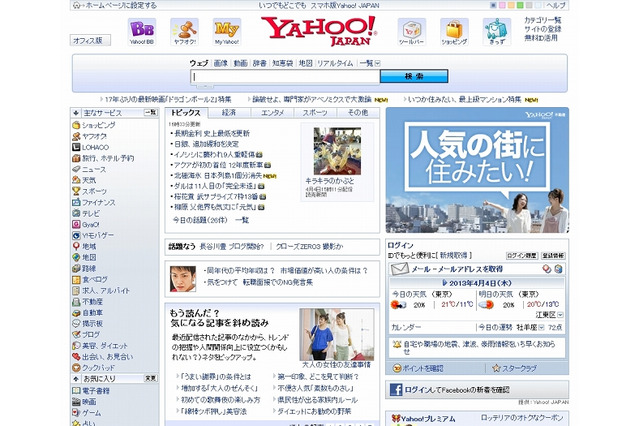640x426 pixels.
Task: Click the スタークラブ star icon
Action: [496, 368]
